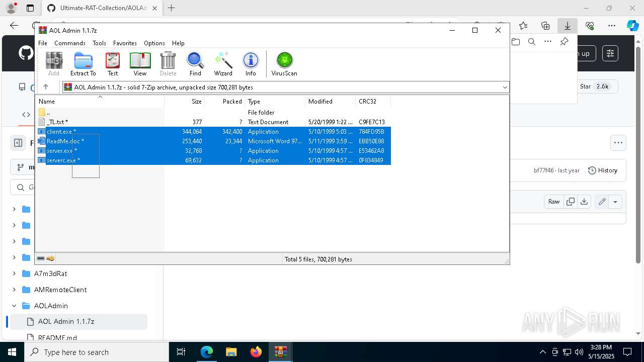644x362 pixels.
Task: Open the Find tool in WinRAR
Action: (195, 64)
